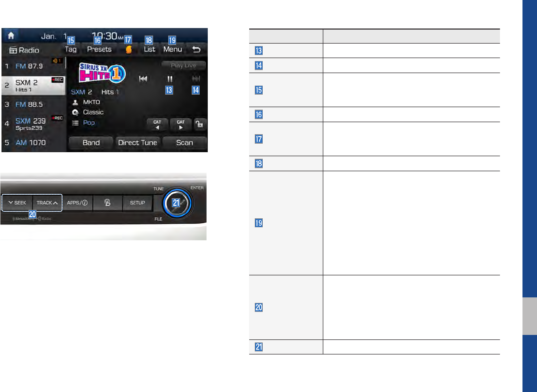Select next category with CAT right arrow
537x392 pixels.
coord(181,124)
